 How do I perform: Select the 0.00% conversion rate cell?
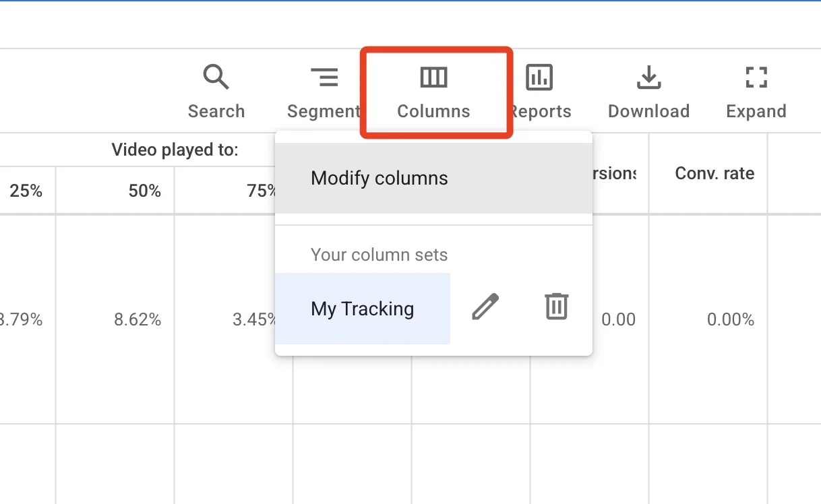[731, 319]
